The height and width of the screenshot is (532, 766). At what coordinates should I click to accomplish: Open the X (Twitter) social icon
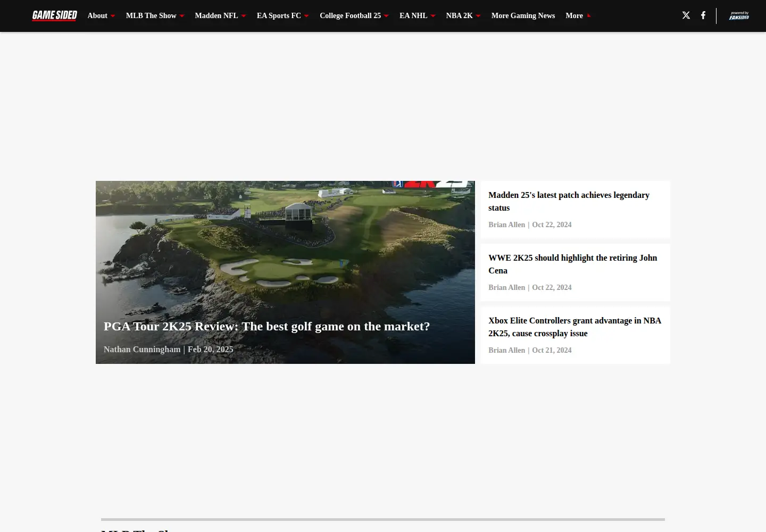tap(686, 15)
